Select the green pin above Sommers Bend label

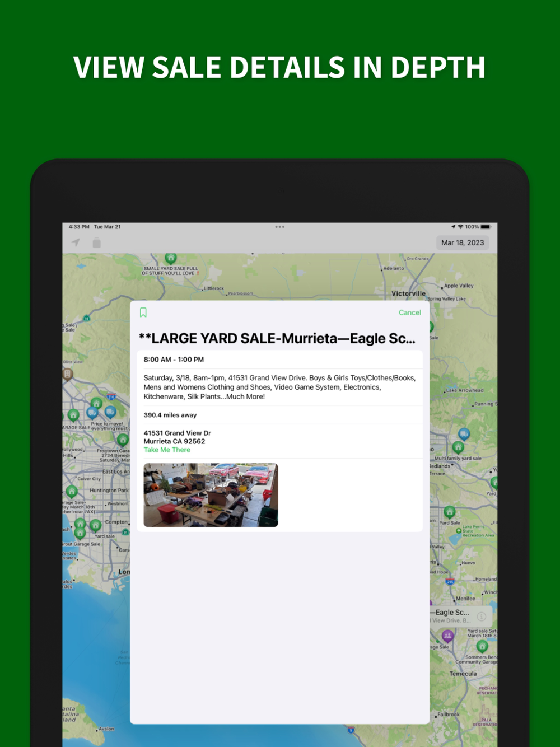(482, 646)
